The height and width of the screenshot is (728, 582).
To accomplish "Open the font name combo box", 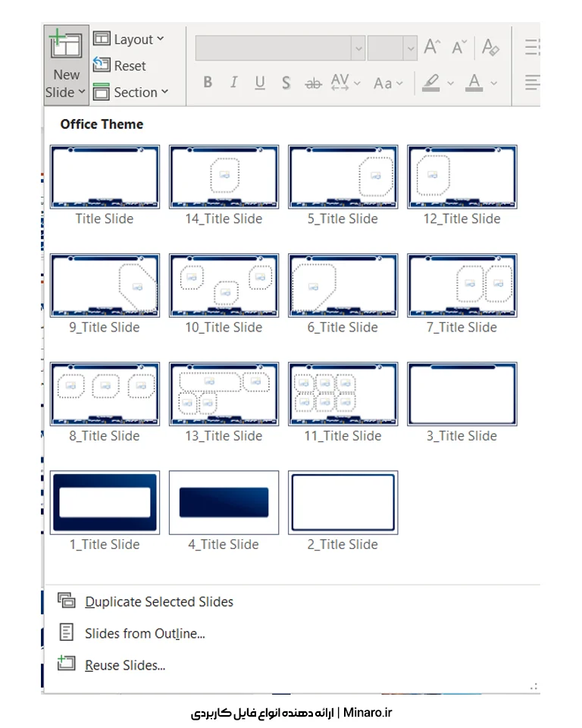I will (273, 48).
